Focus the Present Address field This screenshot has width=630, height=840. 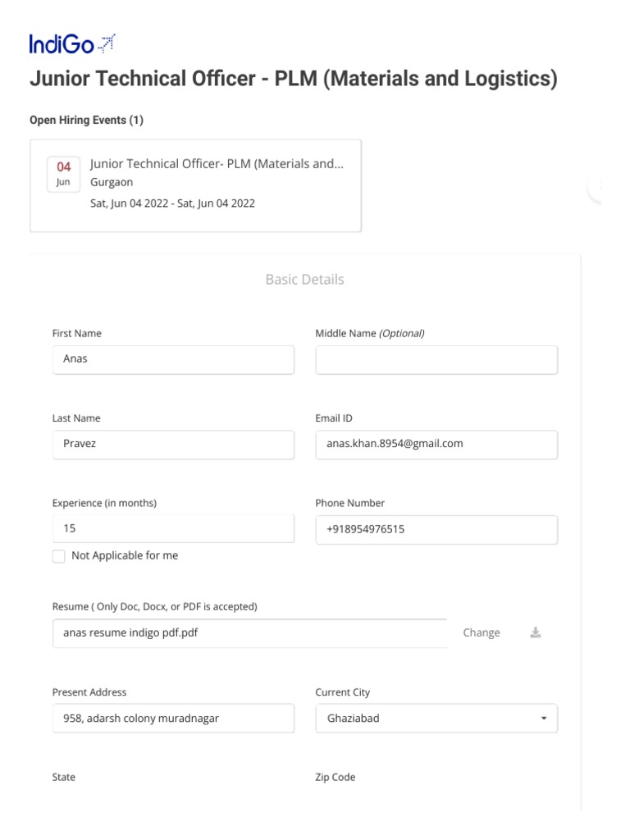[173, 719]
